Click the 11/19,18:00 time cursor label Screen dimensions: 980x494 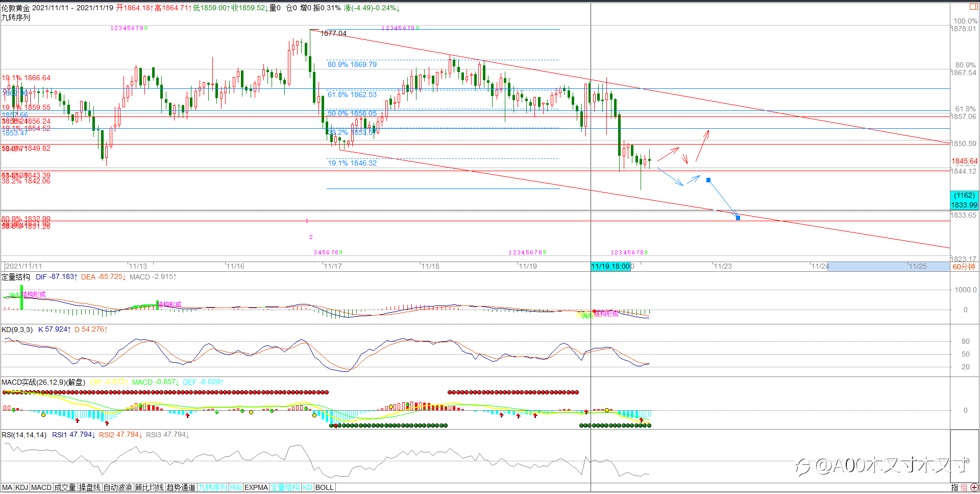[x=610, y=266]
